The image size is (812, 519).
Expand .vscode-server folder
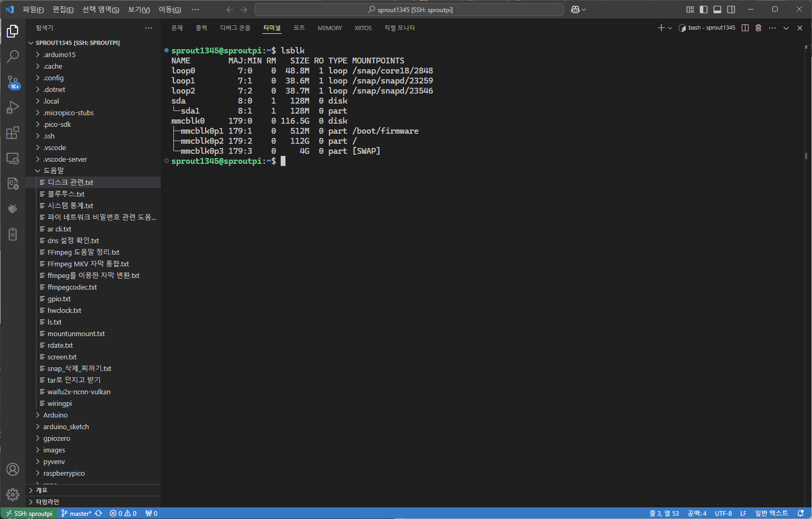(93, 159)
